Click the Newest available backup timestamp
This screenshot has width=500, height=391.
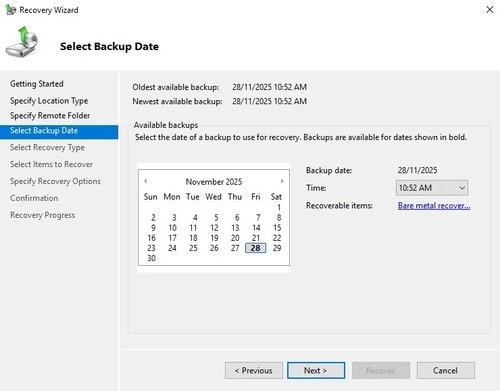coord(269,101)
